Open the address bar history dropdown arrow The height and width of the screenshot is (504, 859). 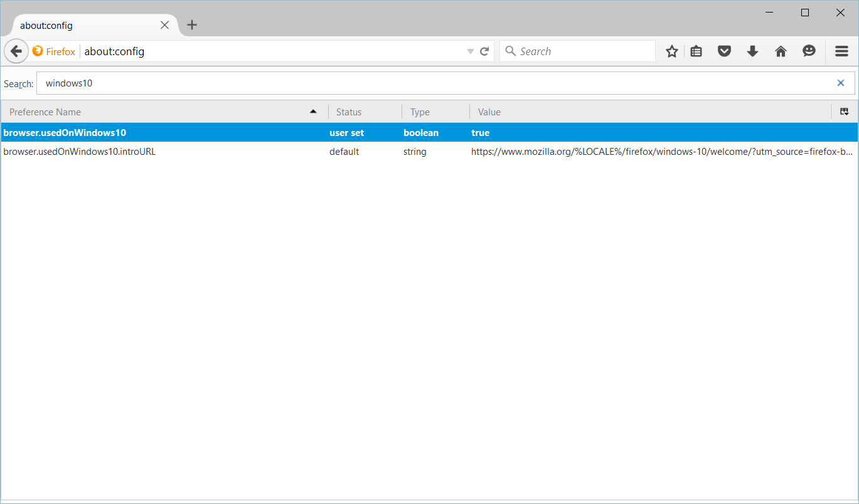pos(471,51)
